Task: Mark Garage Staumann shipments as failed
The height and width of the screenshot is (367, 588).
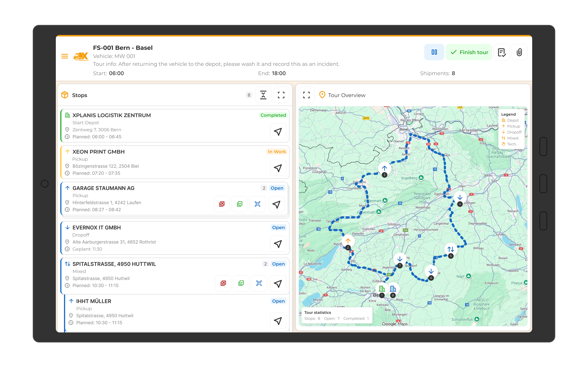Action: coord(222,204)
